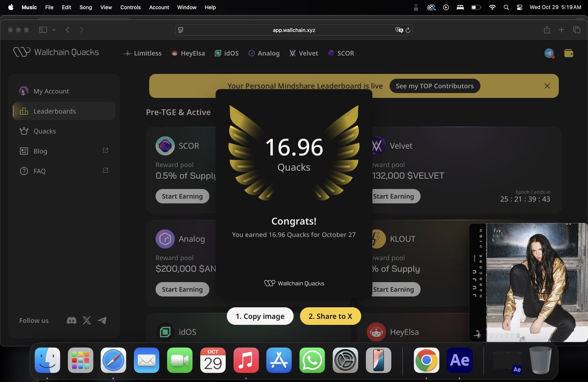Screen dimensions: 588x382
Task: Click See my TOP Contributors button
Action: click(435, 86)
